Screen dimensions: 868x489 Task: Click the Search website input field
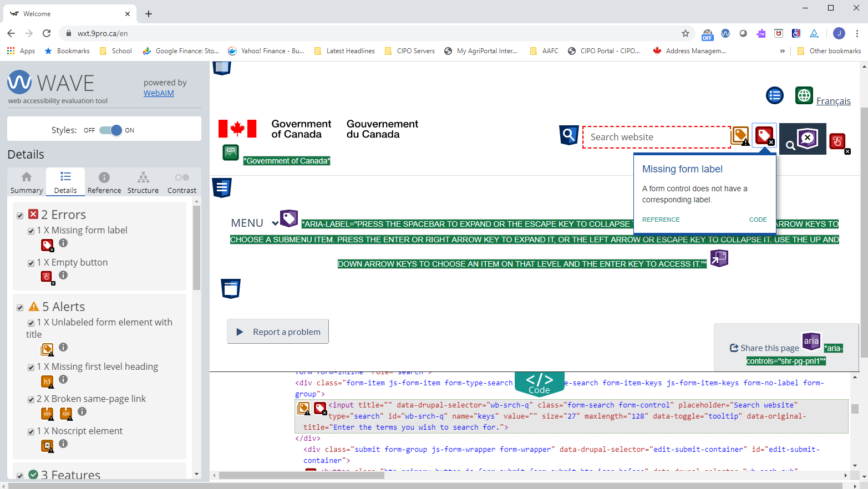pyautogui.click(x=657, y=137)
